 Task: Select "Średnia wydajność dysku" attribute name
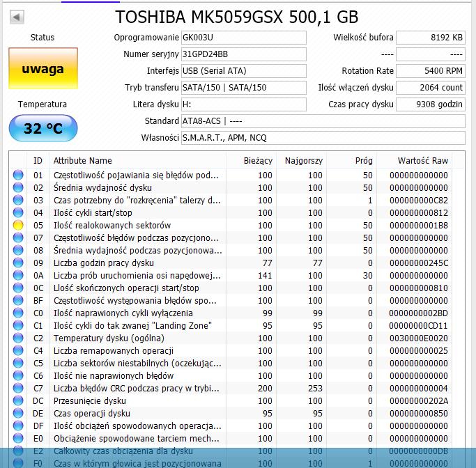102,188
